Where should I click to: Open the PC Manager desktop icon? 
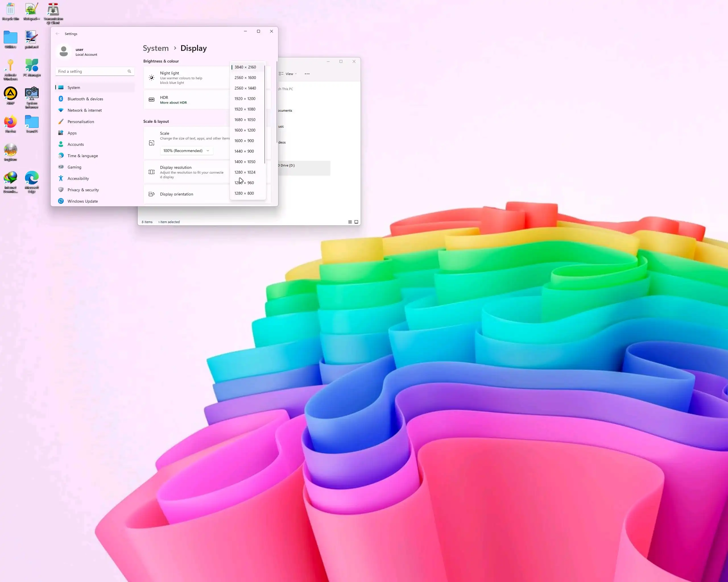click(x=32, y=66)
